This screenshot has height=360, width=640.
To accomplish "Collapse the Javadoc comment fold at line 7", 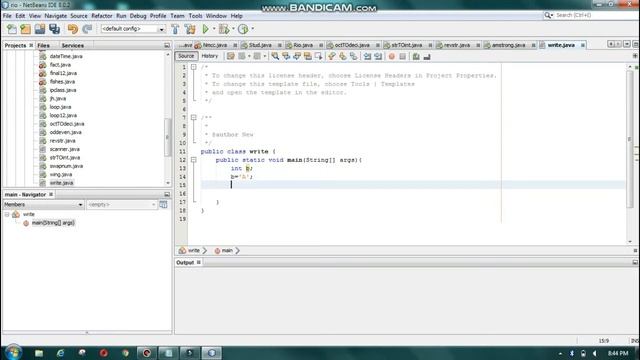I will [194, 118].
